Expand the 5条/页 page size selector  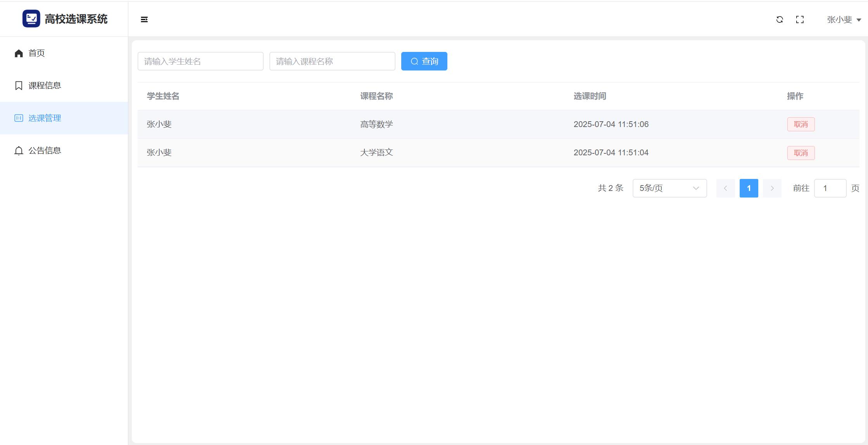click(670, 188)
